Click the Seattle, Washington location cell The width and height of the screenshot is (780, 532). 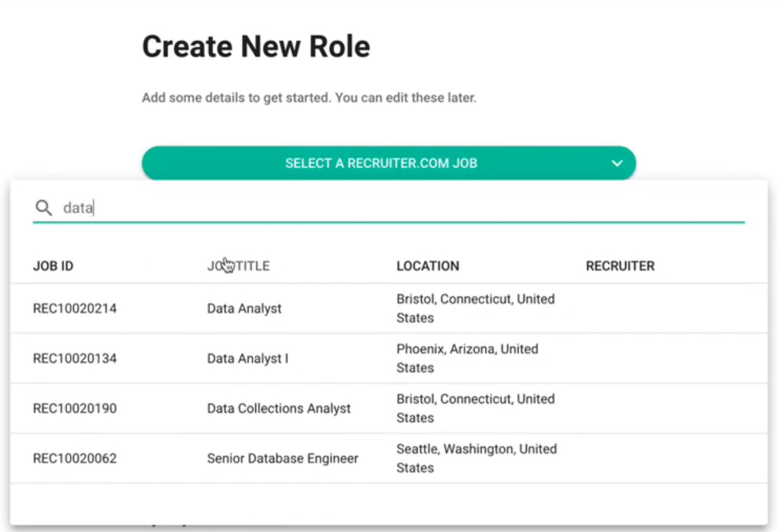tap(476, 459)
